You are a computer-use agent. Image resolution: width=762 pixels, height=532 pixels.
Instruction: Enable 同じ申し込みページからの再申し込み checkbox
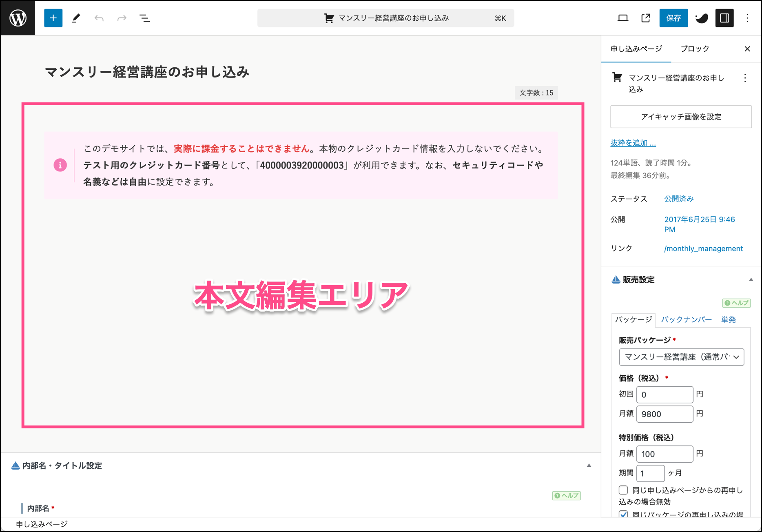(x=623, y=490)
